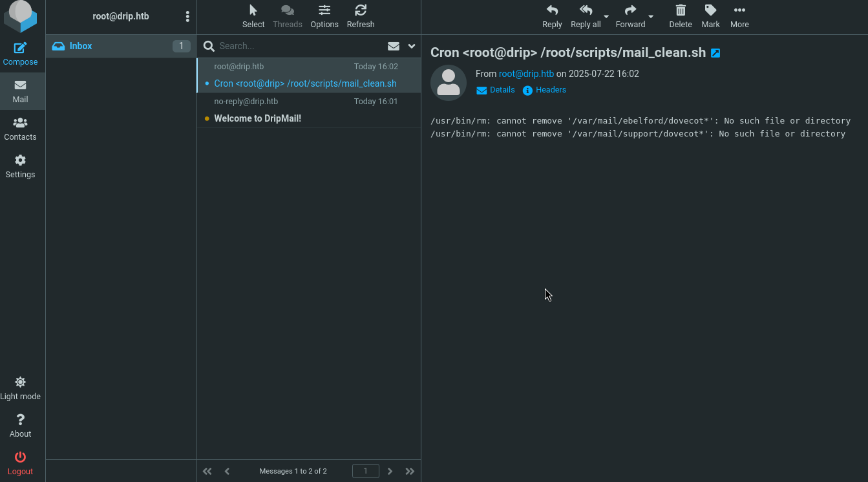Open message in new window icon
868x482 pixels.
tap(715, 53)
